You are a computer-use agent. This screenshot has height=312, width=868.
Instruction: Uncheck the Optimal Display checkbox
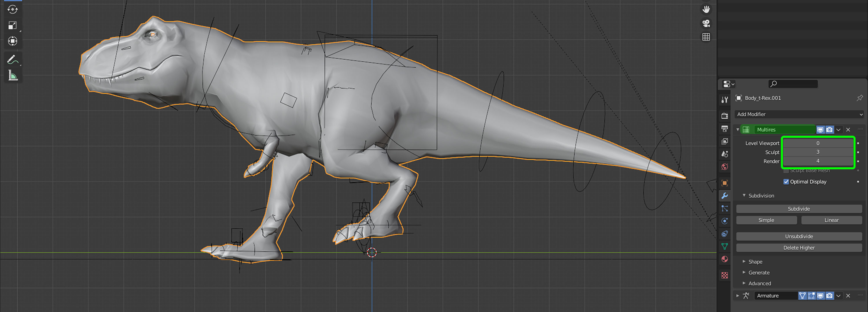[x=786, y=181]
